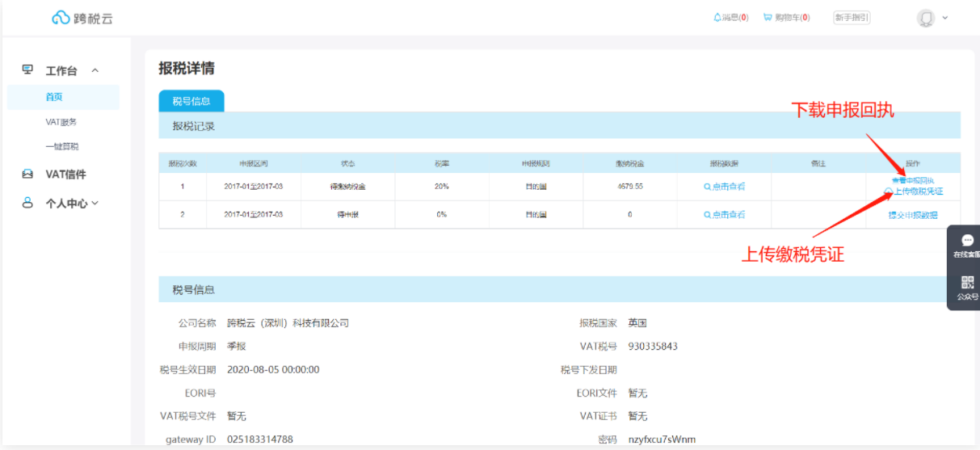Click 提交申报数据 in the second row
Image resolution: width=980 pixels, height=450 pixels.
(x=913, y=215)
